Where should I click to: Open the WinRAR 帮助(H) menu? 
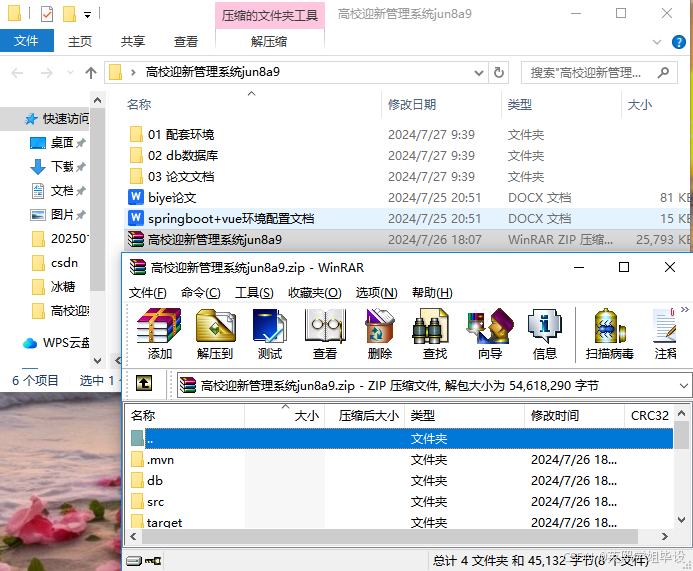[x=432, y=293]
